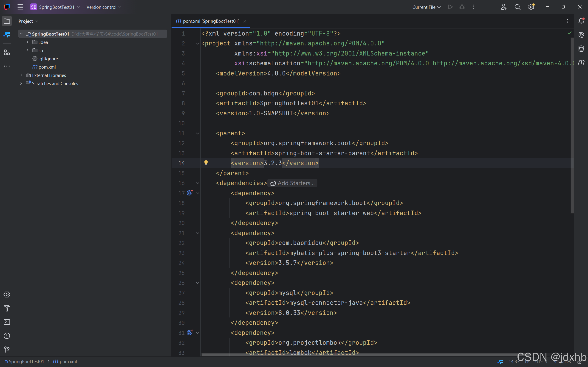This screenshot has width=588, height=367.
Task: Fold the dependencies block on line 16
Action: tap(198, 183)
